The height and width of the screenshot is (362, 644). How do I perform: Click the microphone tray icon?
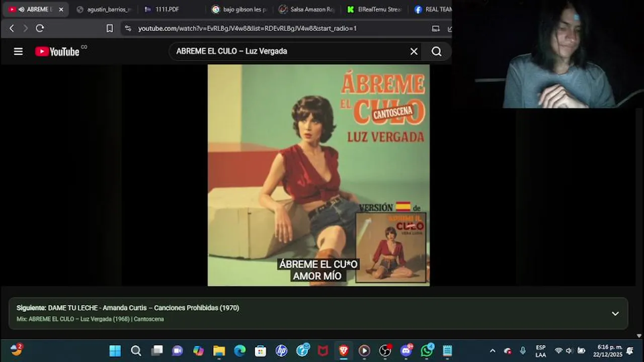tap(523, 350)
